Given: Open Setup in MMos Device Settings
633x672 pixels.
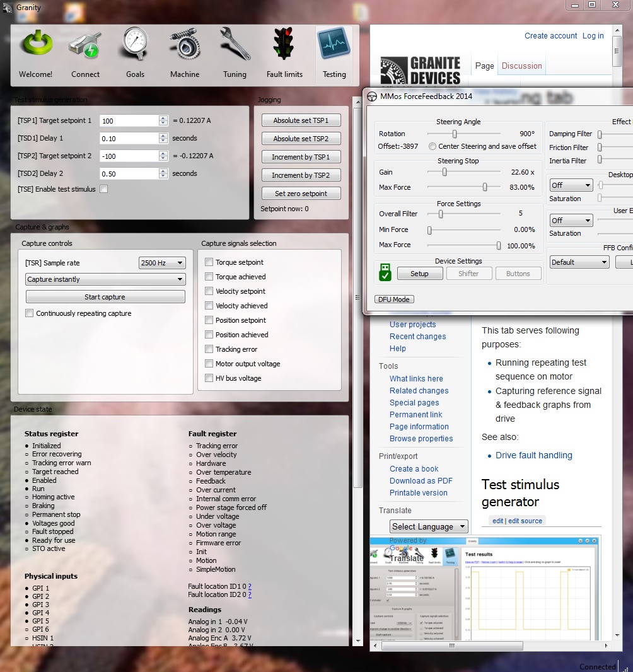Looking at the screenshot, I should point(419,274).
